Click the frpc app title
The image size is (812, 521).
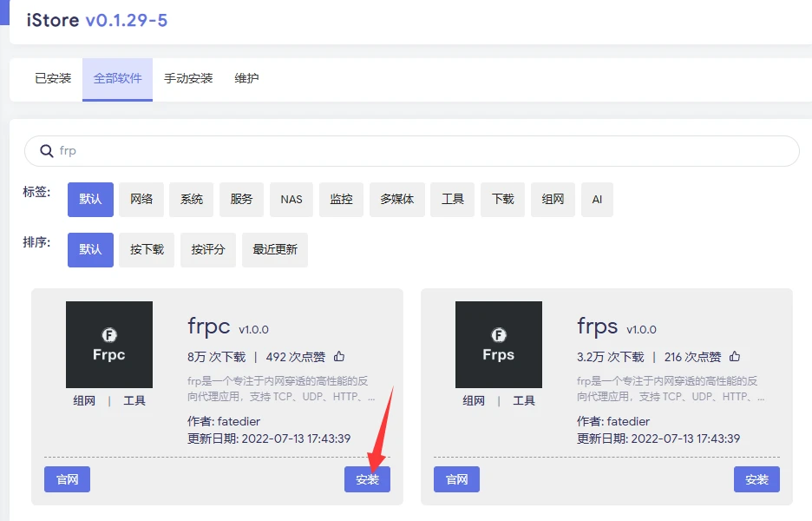point(209,326)
